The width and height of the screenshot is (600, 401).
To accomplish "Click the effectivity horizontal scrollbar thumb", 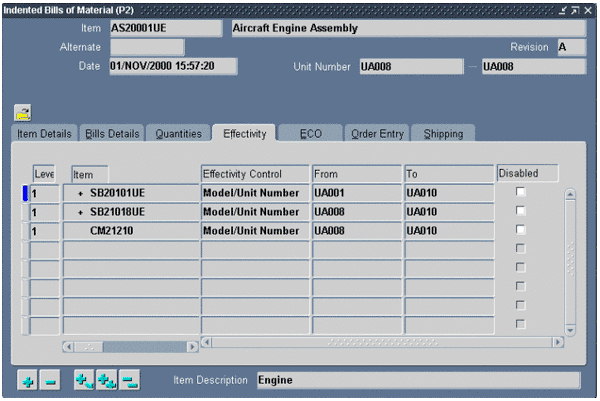I will point(382,342).
